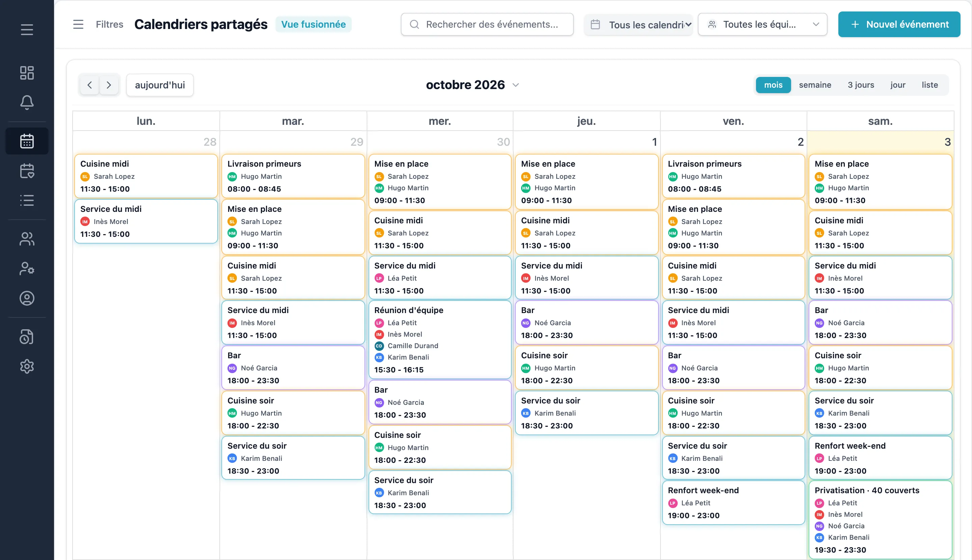
Task: Go to previous month arrow
Action: [89, 85]
